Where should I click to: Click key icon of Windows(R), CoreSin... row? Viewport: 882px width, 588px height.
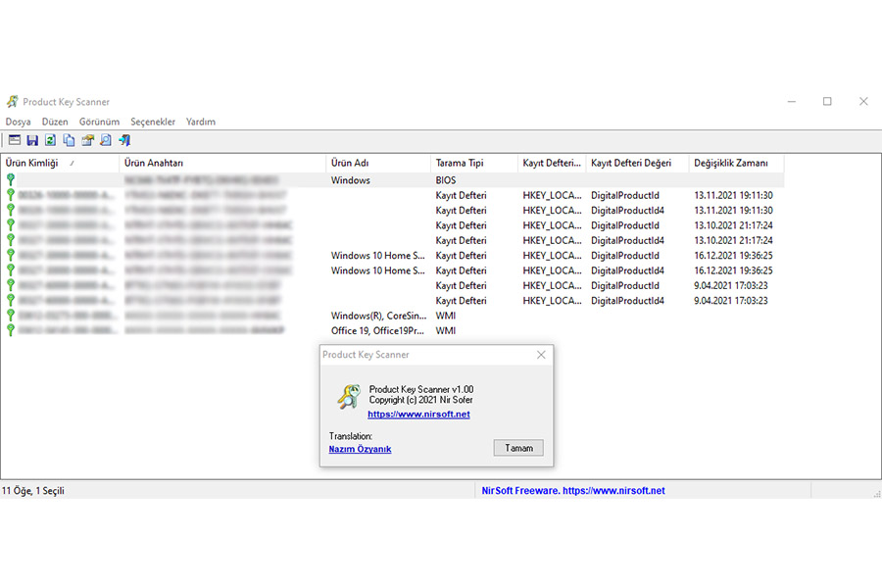pos(11,316)
